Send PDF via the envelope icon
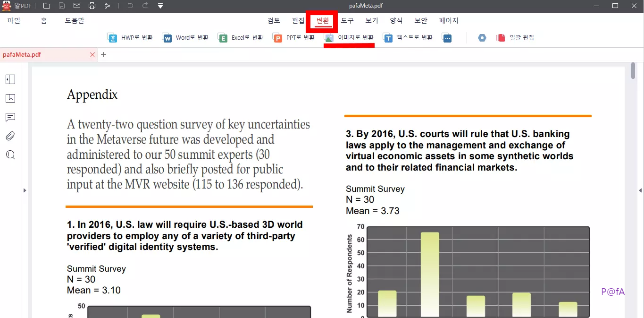Viewport: 644px width, 318px height. (77, 6)
